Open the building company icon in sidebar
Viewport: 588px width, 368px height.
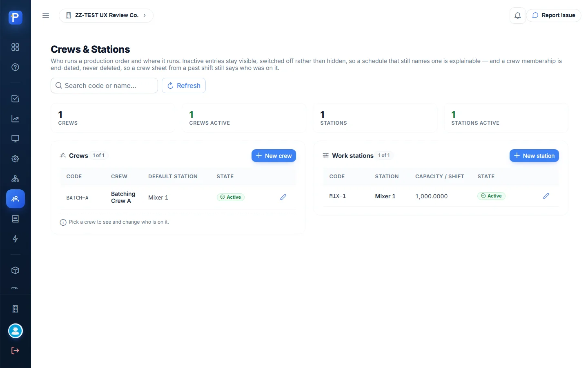[16, 309]
